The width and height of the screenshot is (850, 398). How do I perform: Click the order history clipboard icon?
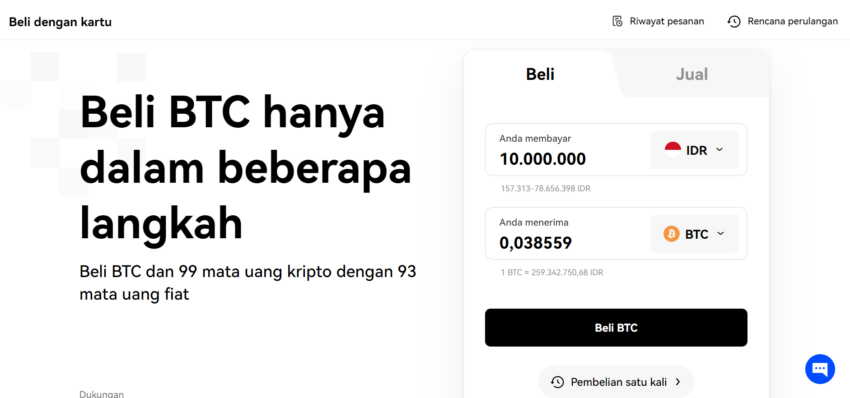pos(617,22)
